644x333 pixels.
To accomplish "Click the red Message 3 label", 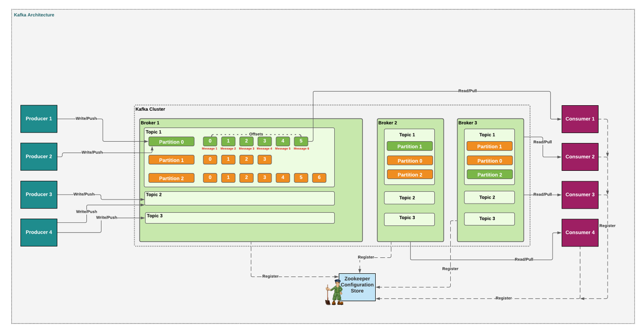I will (x=246, y=149).
